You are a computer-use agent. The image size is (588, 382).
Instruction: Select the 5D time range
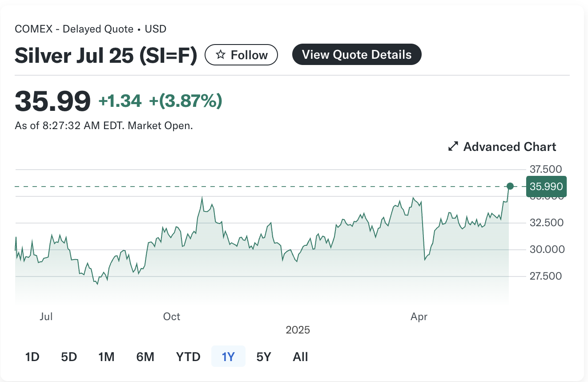pos(69,357)
